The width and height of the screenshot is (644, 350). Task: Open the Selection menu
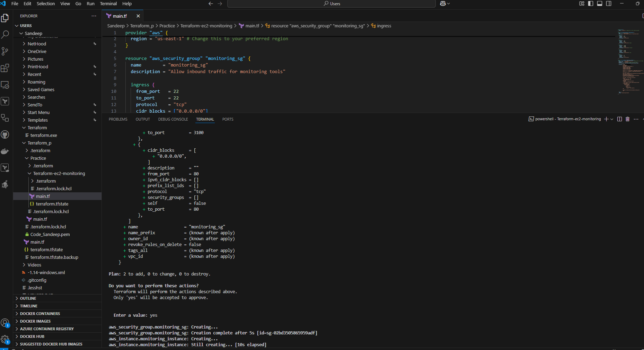pyautogui.click(x=46, y=3)
